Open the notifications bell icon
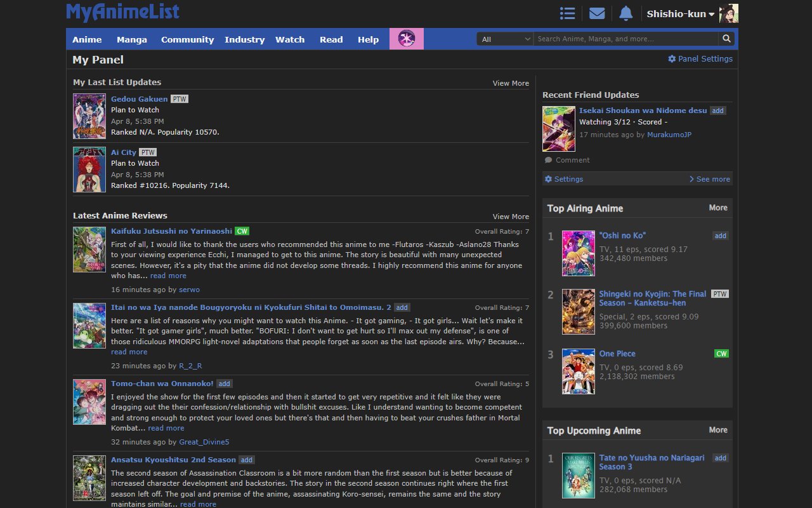 [625, 13]
